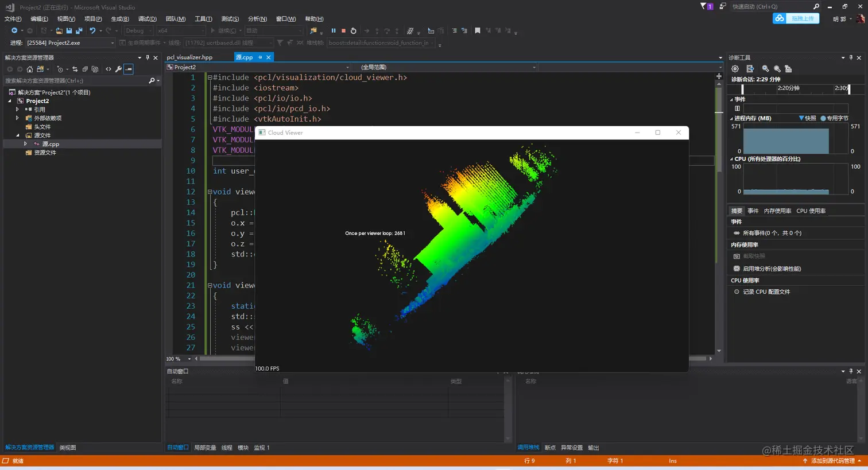This screenshot has height=470, width=868.
Task: Toggle a bookmark on the current line
Action: pyautogui.click(x=477, y=30)
